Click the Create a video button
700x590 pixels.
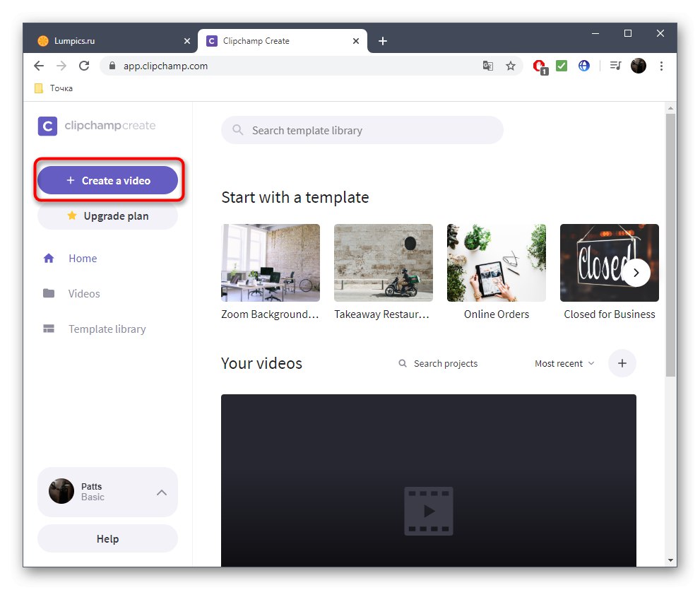(107, 180)
